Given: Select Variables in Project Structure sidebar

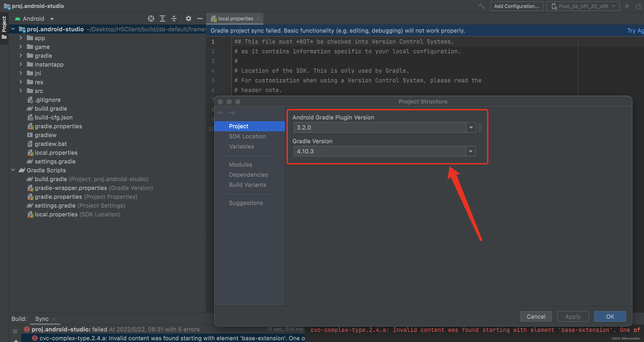Looking at the screenshot, I should [x=241, y=147].
